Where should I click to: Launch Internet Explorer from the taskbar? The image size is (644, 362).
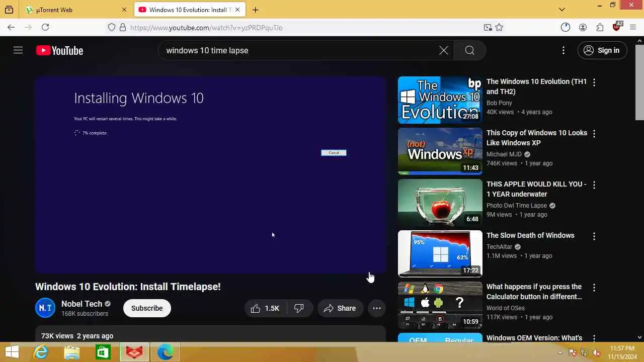(x=41, y=352)
